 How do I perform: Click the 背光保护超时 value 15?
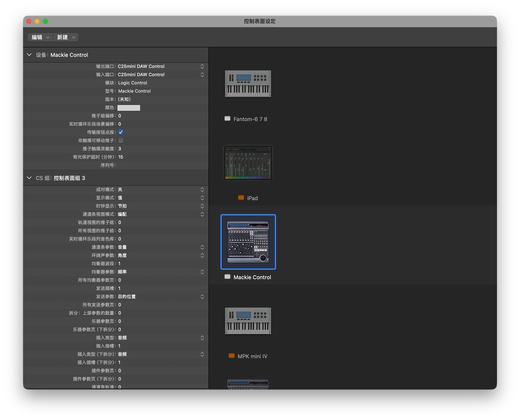tap(121, 157)
